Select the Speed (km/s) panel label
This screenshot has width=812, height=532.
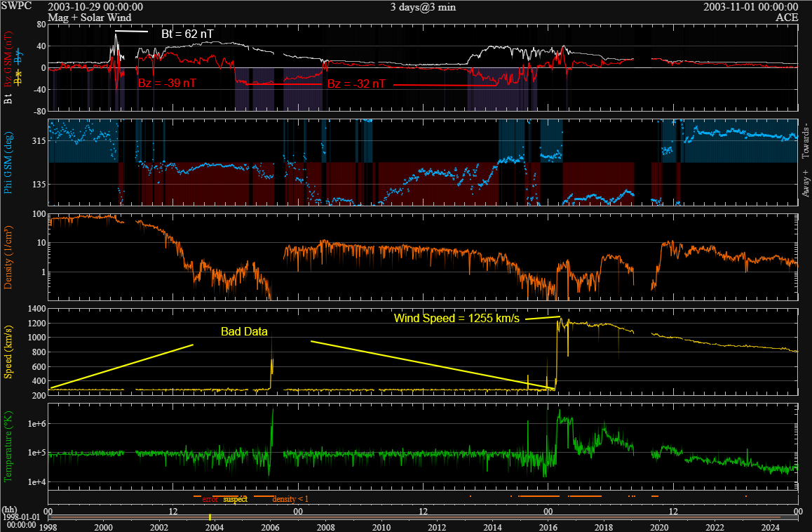coord(7,351)
